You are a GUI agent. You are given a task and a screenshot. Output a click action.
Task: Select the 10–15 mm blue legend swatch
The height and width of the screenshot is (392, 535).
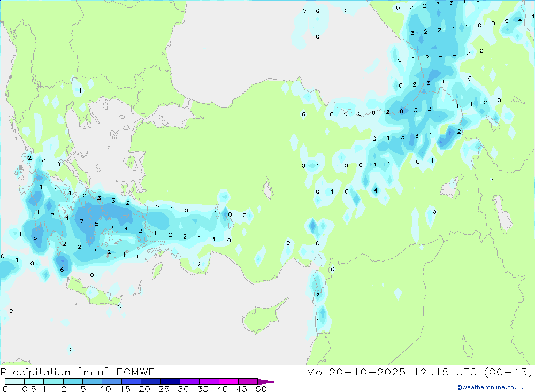[112, 381]
